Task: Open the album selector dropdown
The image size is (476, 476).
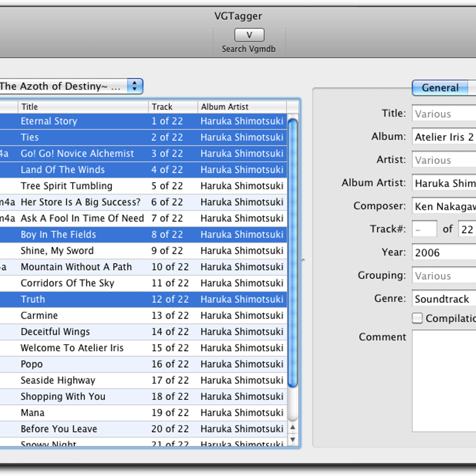Action: tap(134, 86)
